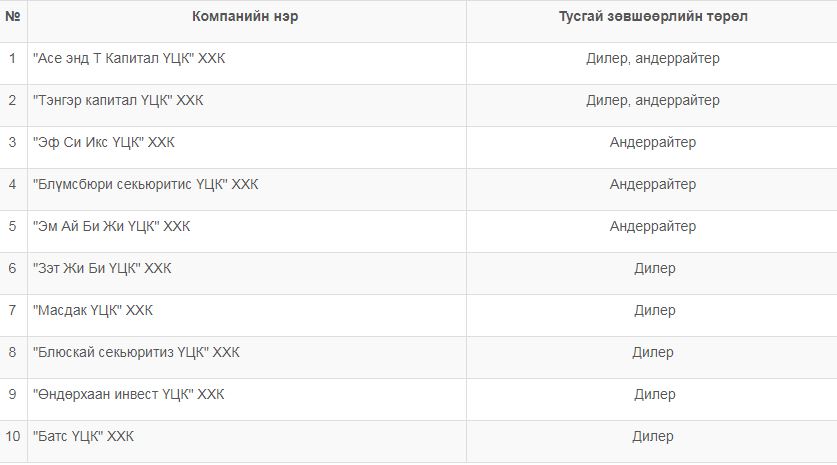Click the "Тусгай зөвшөөрлийн төрөл" column header

click(x=652, y=17)
